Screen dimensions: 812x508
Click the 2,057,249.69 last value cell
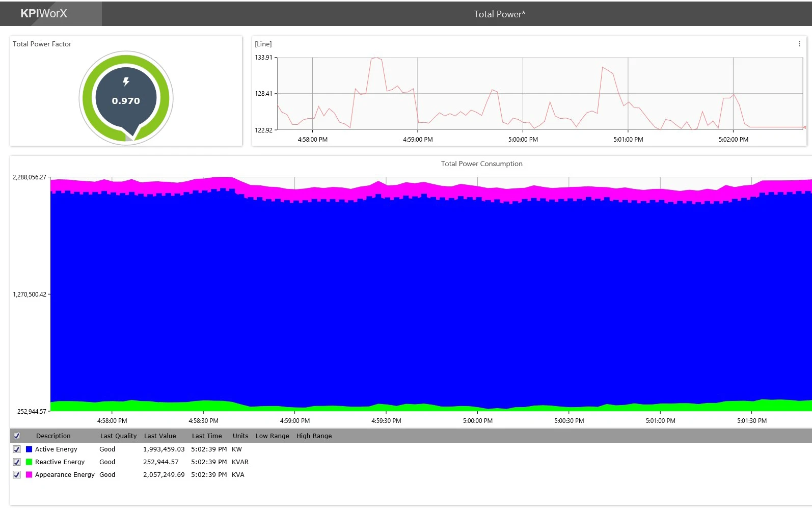coord(164,474)
